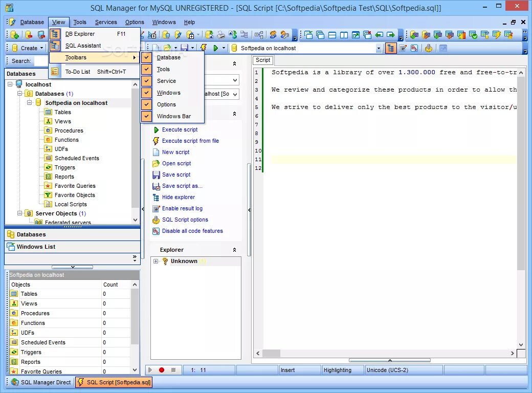Click the database tree scrollbar down arrow

coord(135,220)
